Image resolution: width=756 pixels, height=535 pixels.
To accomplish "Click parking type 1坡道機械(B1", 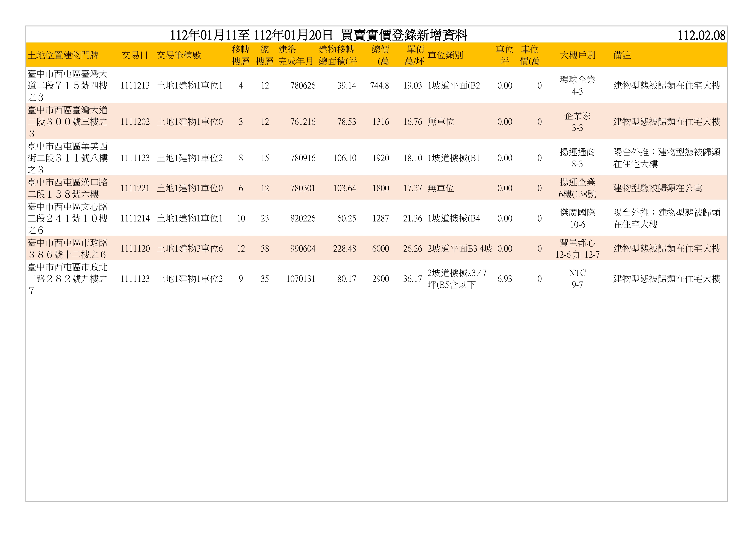I will click(x=454, y=158).
